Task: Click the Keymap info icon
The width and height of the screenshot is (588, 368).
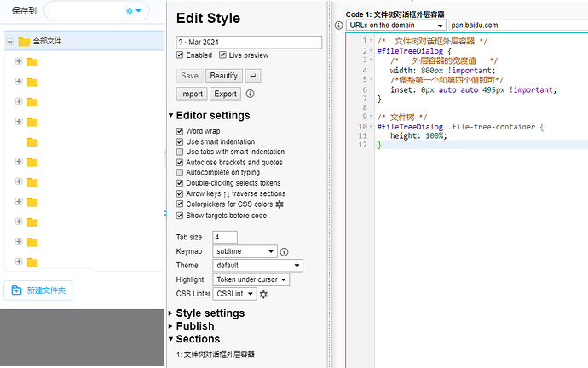Action: pyautogui.click(x=285, y=252)
